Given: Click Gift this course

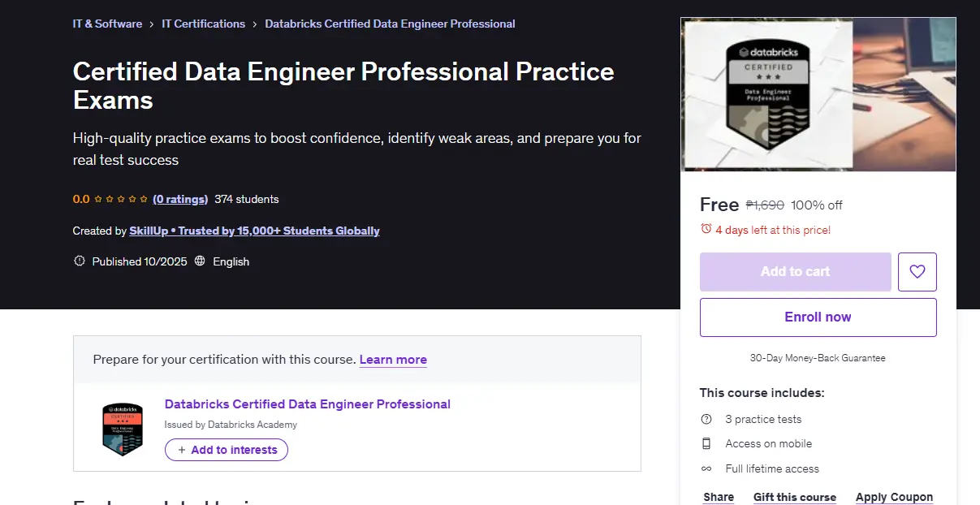Looking at the screenshot, I should click(x=795, y=497).
